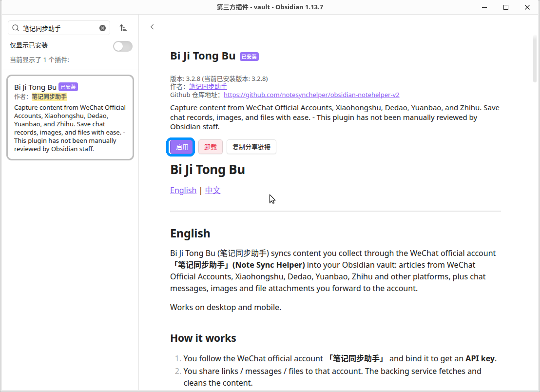Select the Bi Ji Tong Bu plugin card
The width and height of the screenshot is (540, 392).
point(70,118)
